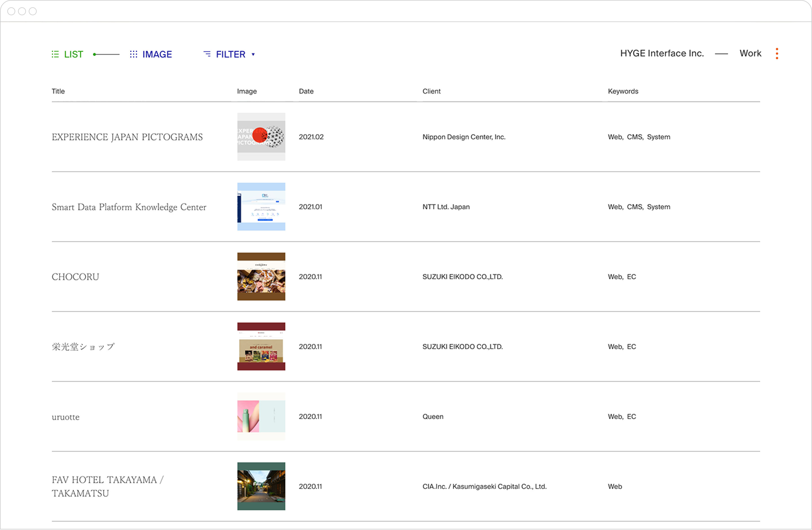The height and width of the screenshot is (530, 812).
Task: Open the orange three-dot menu
Action: [x=777, y=54]
